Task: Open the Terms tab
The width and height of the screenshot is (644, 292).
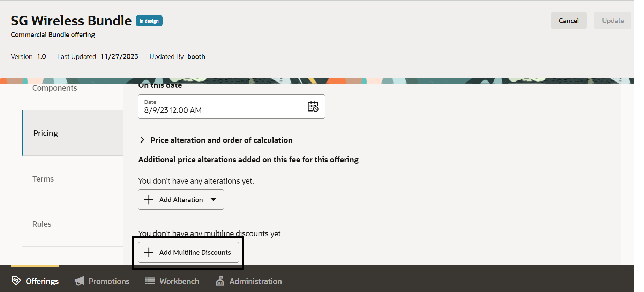Action: pos(43,179)
